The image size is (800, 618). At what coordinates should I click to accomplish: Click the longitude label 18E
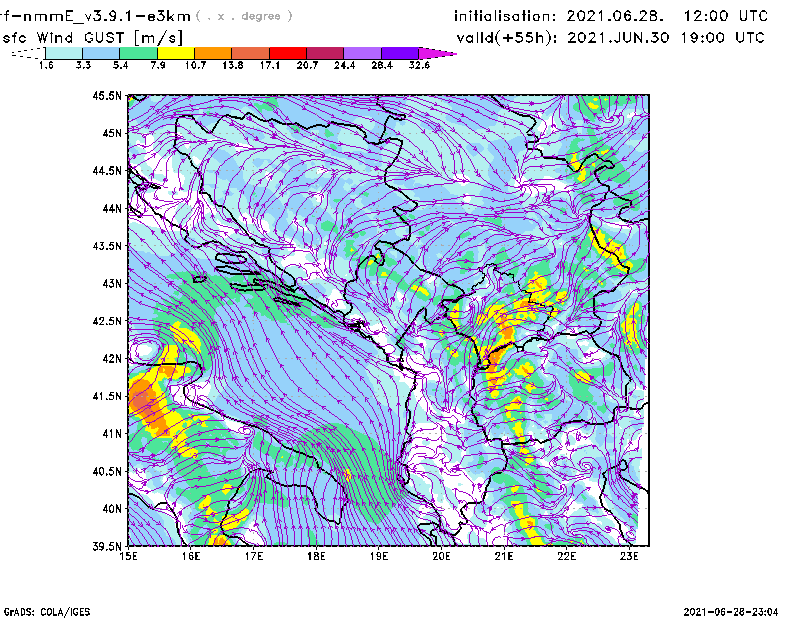316,556
